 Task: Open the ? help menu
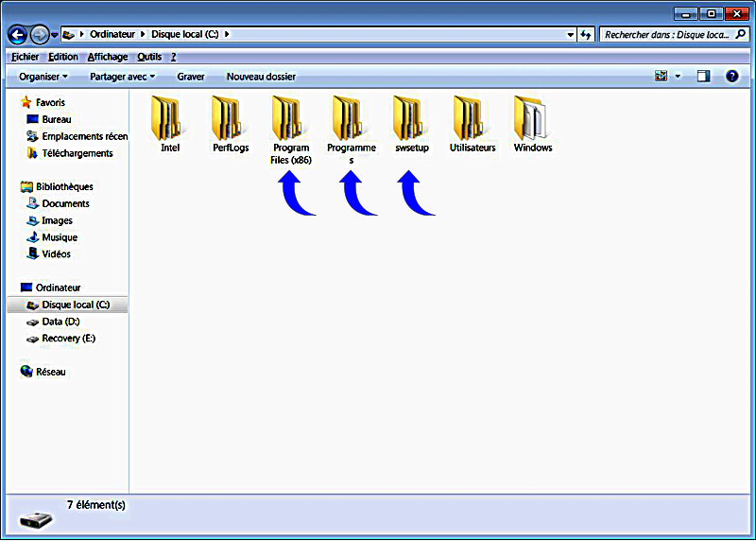pyautogui.click(x=174, y=57)
